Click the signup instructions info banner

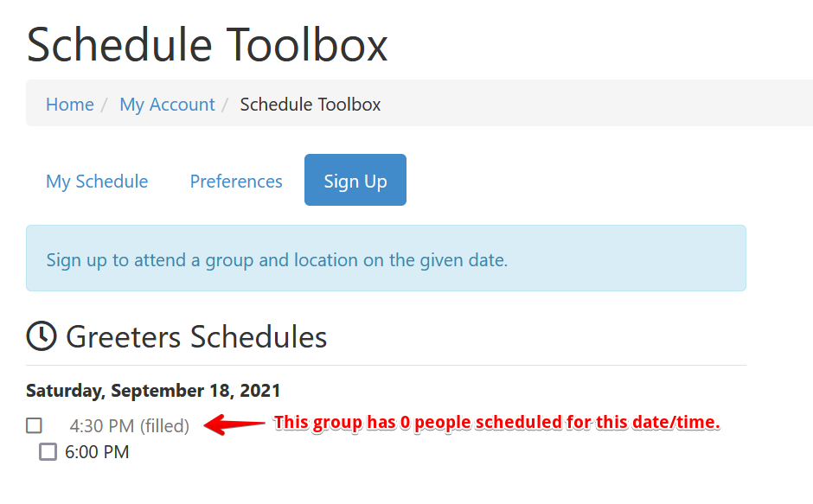(x=386, y=259)
